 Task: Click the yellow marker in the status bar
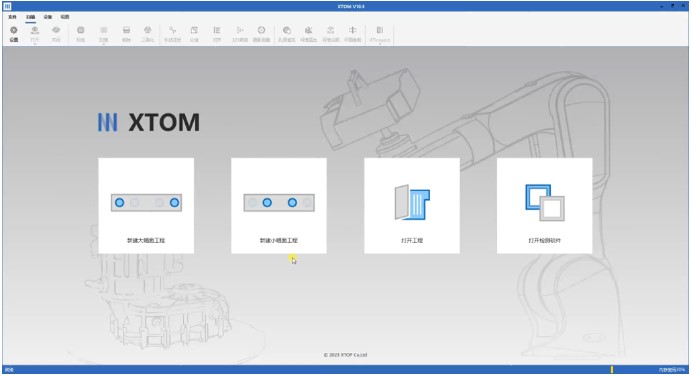(612, 370)
